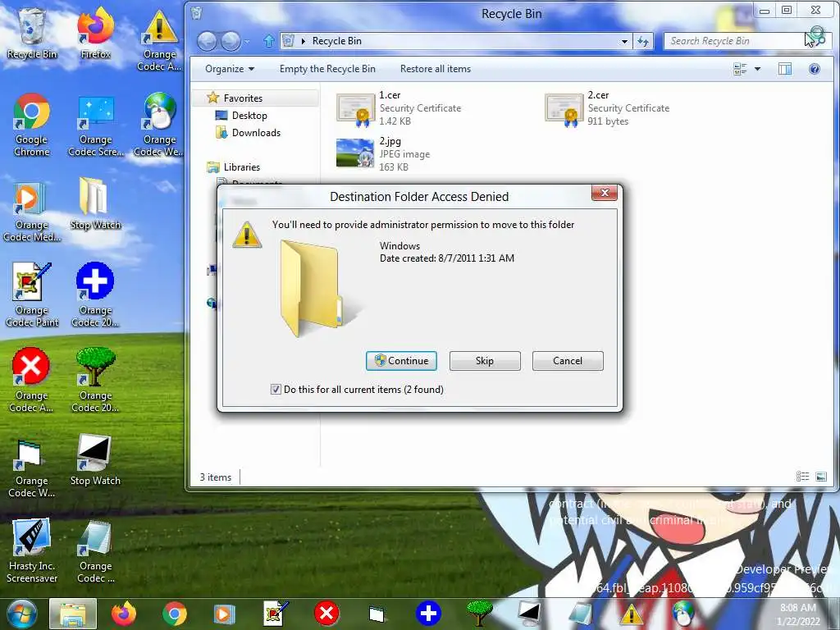
Task: Select the 1.cer certificate file
Action: [x=399, y=108]
